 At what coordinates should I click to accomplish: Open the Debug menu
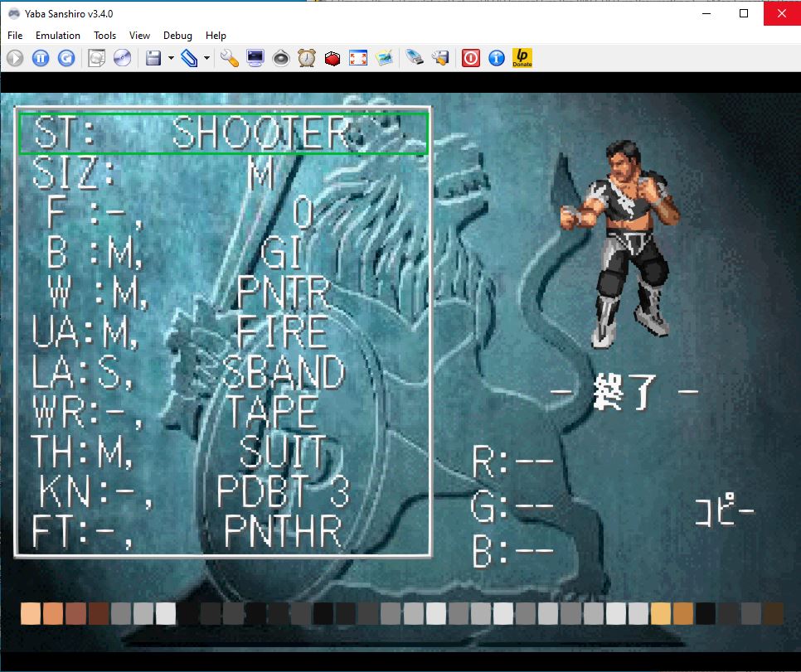pos(177,36)
